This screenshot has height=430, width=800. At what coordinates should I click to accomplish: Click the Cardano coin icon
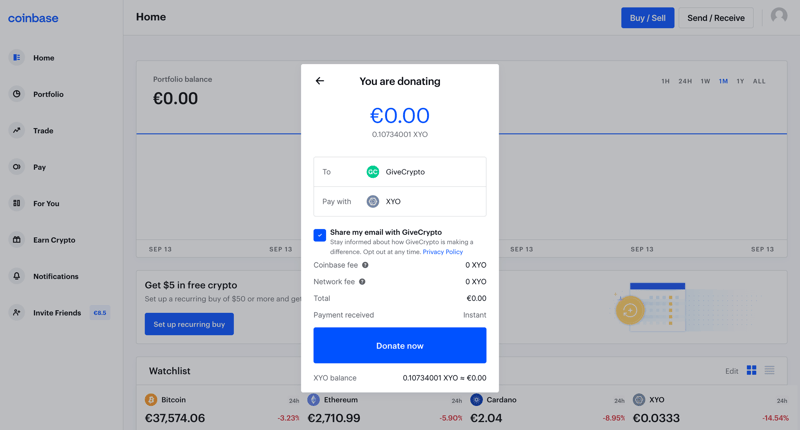click(476, 399)
